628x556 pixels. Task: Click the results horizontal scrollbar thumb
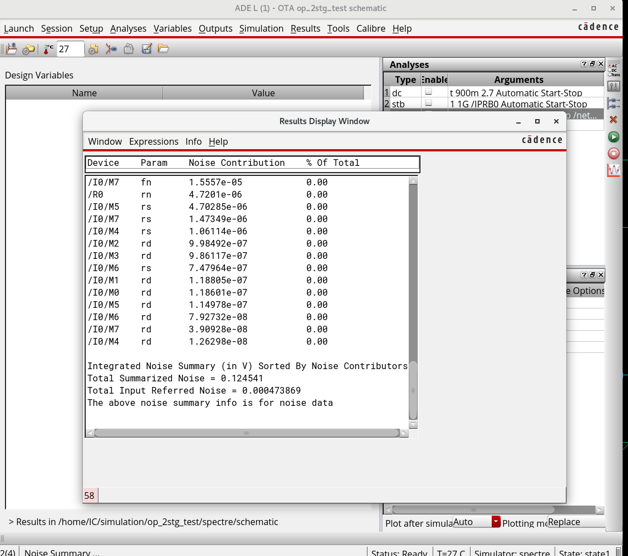point(246,433)
